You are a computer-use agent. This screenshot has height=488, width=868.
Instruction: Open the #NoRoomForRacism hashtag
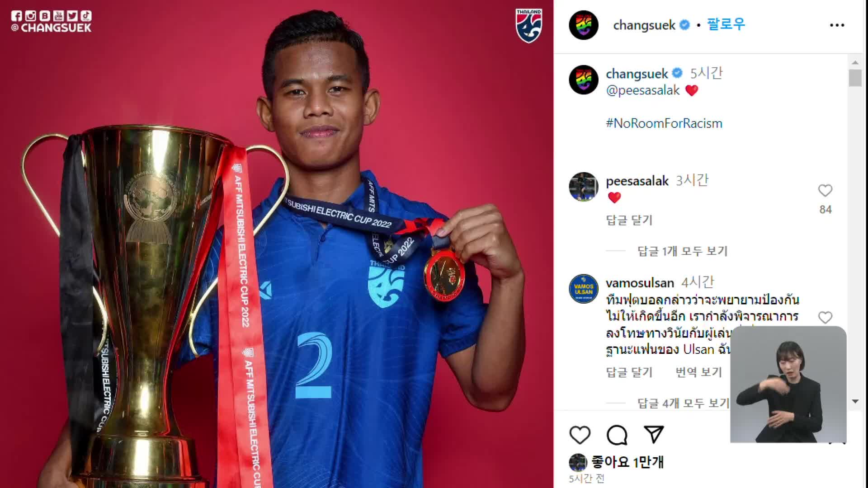pyautogui.click(x=664, y=123)
